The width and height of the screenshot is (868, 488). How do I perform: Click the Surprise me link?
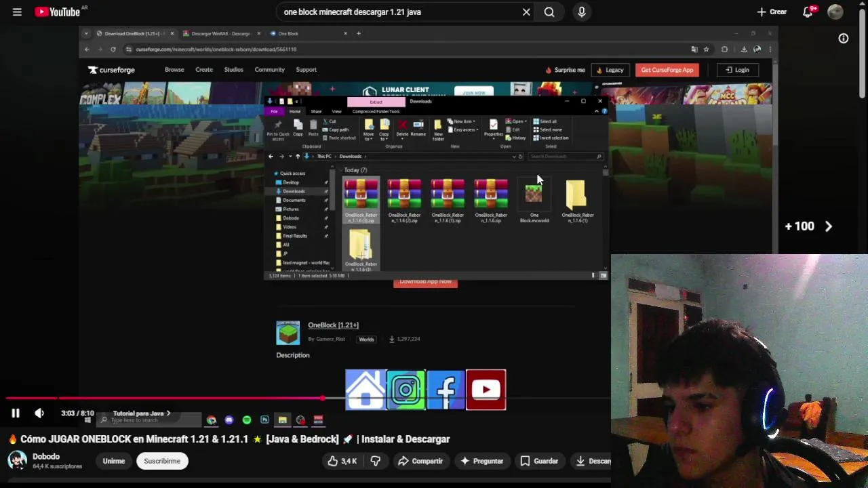coord(566,70)
